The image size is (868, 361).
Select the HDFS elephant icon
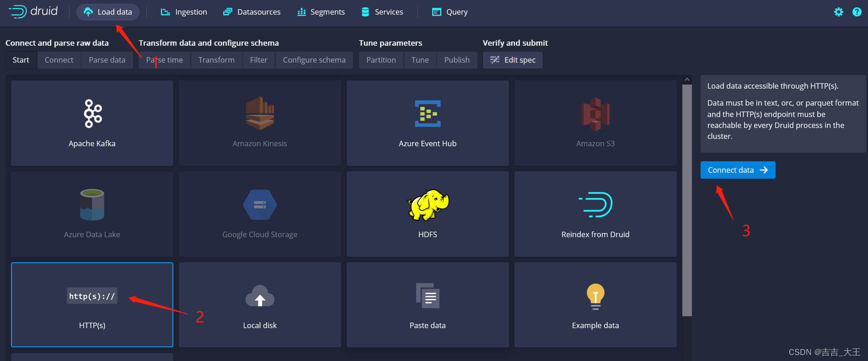tap(428, 205)
